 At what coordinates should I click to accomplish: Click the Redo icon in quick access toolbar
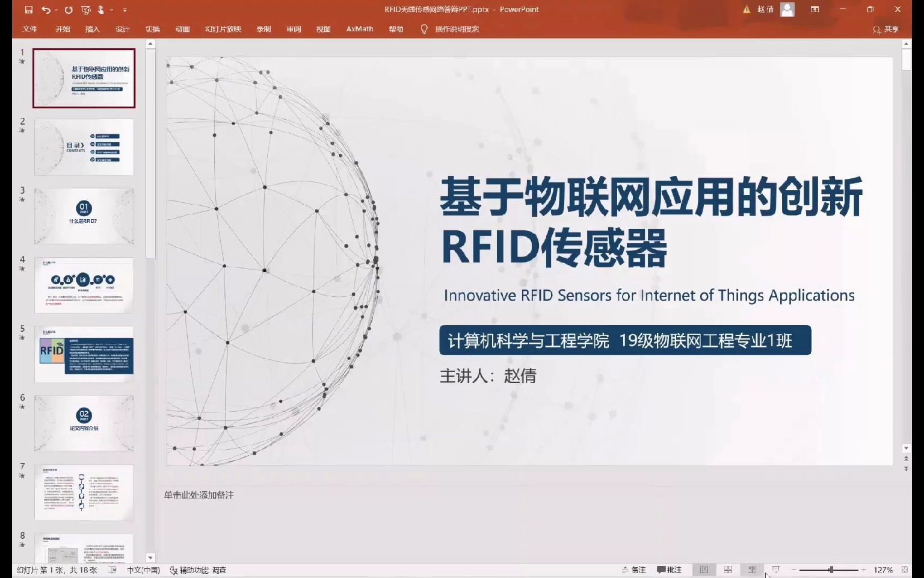(69, 10)
